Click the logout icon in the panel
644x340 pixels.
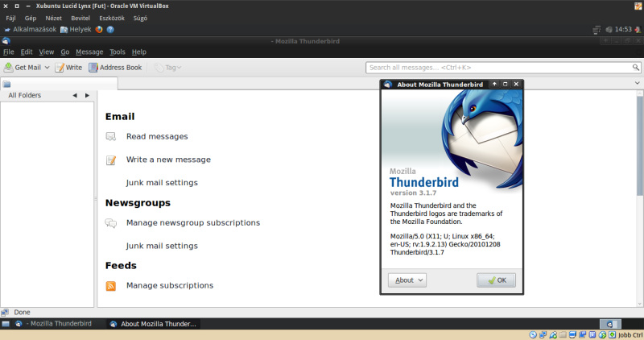(638, 30)
